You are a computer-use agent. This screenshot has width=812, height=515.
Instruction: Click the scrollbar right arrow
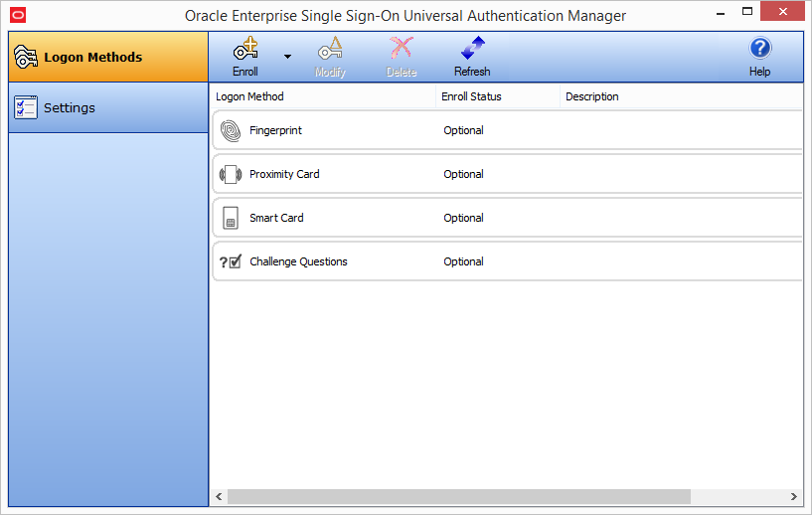click(793, 496)
